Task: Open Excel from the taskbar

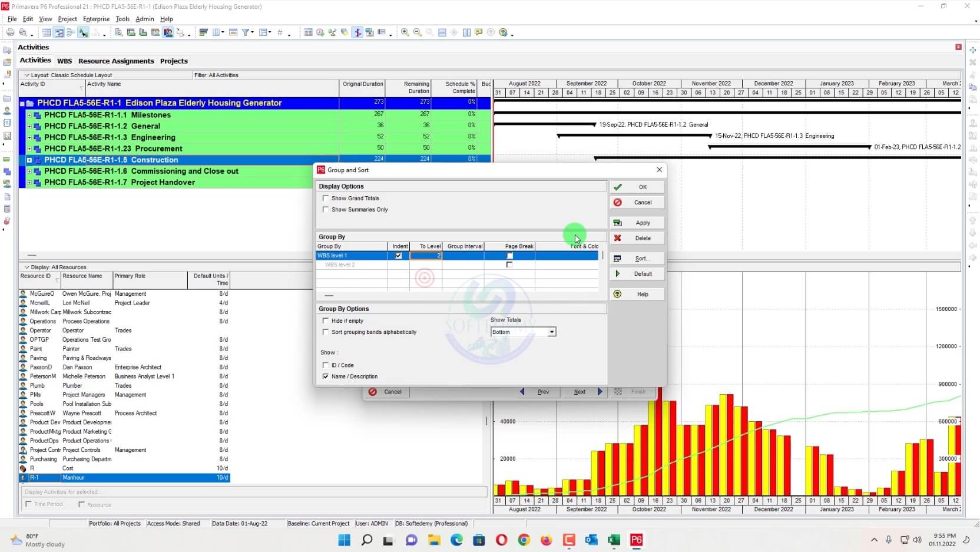Action: coord(614,540)
